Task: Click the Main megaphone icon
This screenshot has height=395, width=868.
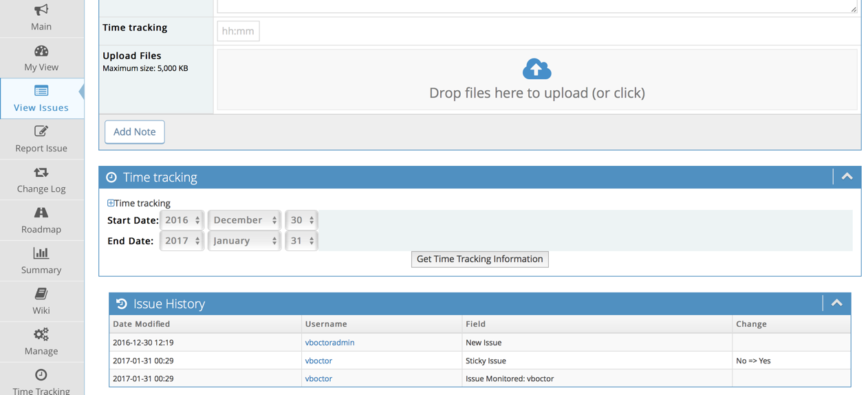Action: click(x=41, y=10)
